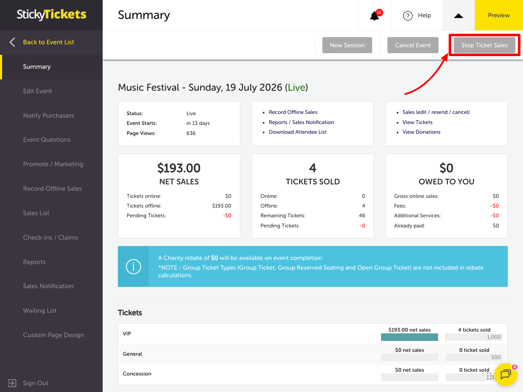This screenshot has width=523, height=392.
Task: Open Waiting List in the sidebar
Action: point(40,311)
